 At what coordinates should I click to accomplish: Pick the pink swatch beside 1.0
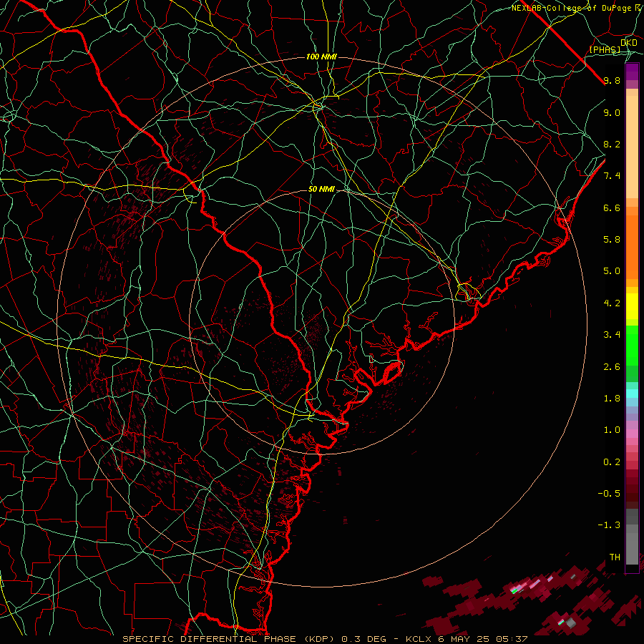tap(632, 434)
